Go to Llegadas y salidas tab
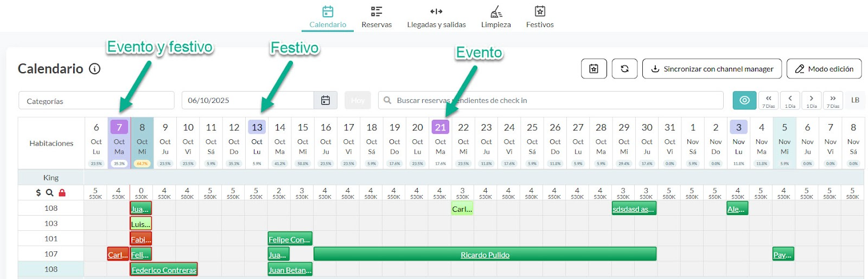Viewport: 868px width, 279px height. pyautogui.click(x=436, y=17)
